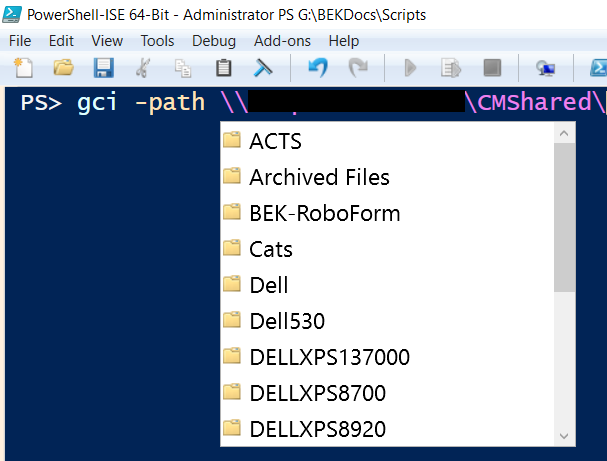Open a script with the folder icon
The image size is (607, 461).
[x=63, y=68]
